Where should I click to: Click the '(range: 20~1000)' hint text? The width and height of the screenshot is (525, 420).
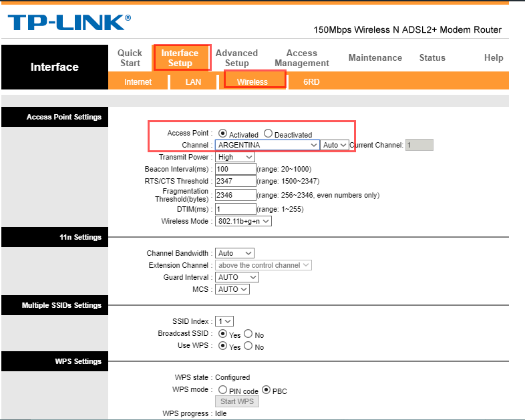[x=284, y=169]
